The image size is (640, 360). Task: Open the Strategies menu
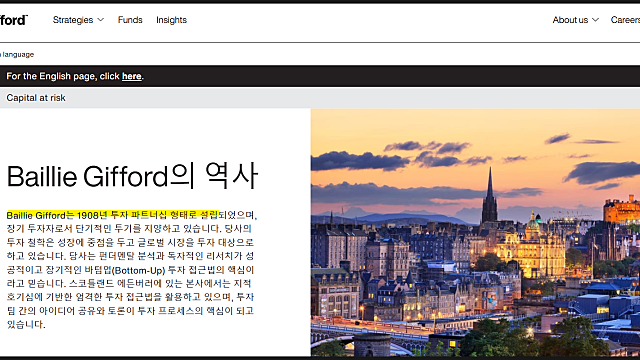pos(78,20)
